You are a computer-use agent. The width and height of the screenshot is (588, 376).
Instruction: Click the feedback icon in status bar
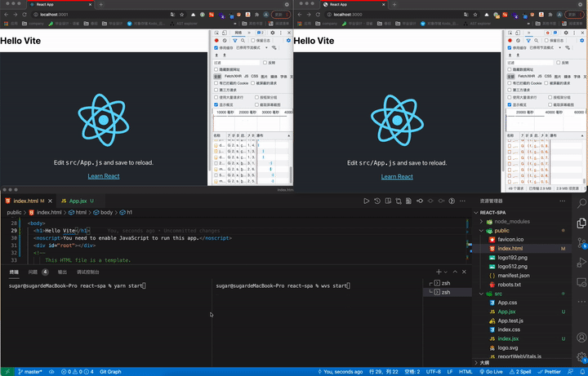(x=571, y=372)
